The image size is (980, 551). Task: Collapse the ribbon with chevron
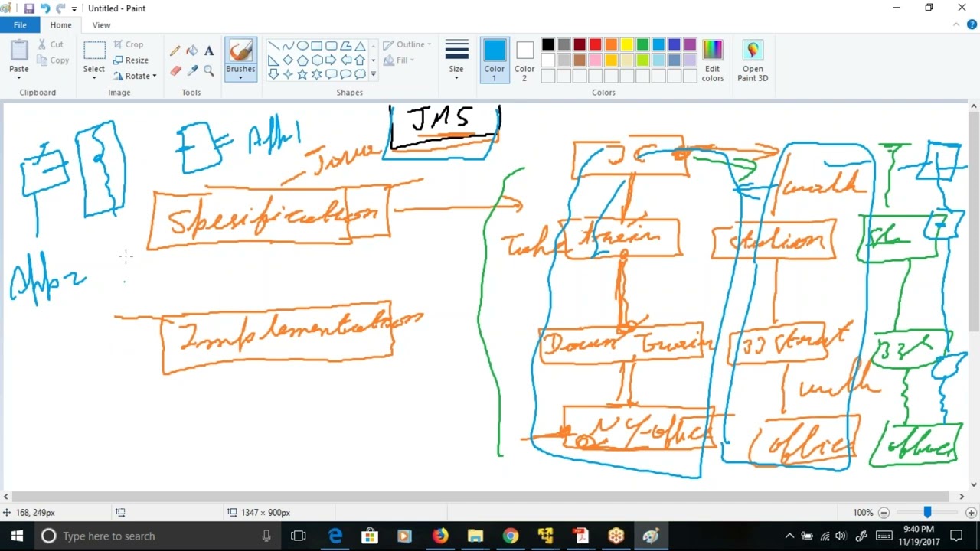click(x=956, y=25)
